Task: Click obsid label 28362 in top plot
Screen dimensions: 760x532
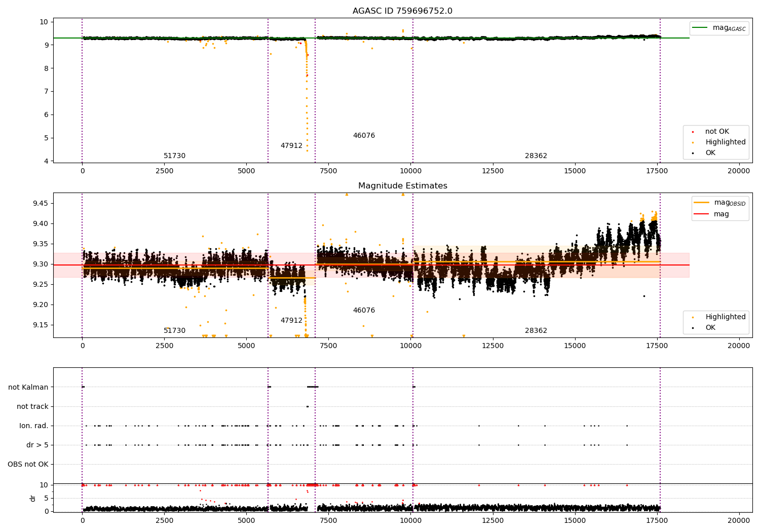Action: pos(536,156)
